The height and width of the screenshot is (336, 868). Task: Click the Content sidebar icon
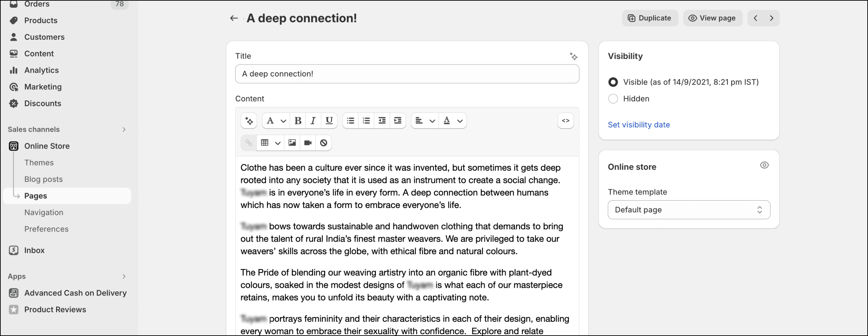click(14, 54)
